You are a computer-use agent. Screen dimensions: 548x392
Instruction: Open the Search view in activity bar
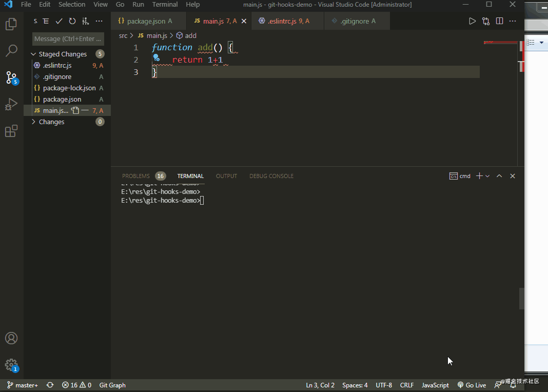(11, 50)
